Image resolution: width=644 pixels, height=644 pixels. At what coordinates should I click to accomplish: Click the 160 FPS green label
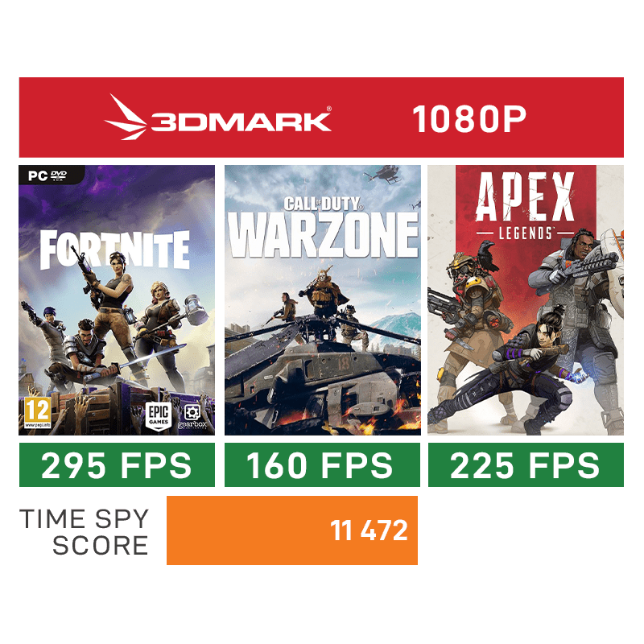click(x=323, y=465)
